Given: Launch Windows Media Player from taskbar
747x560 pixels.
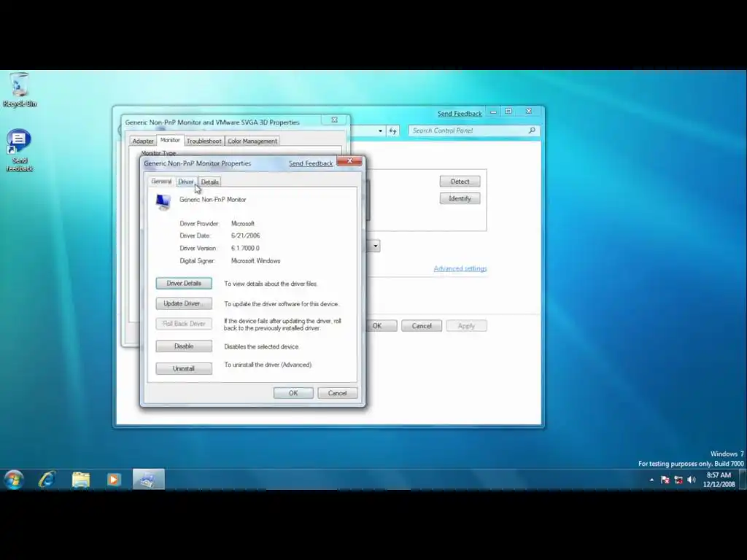Looking at the screenshot, I should coord(114,480).
